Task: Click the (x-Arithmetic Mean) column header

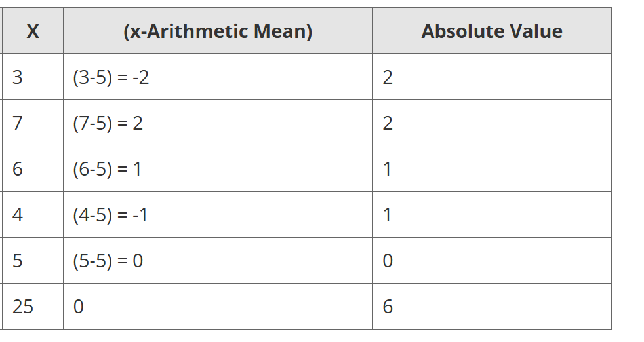Action: pos(218,31)
